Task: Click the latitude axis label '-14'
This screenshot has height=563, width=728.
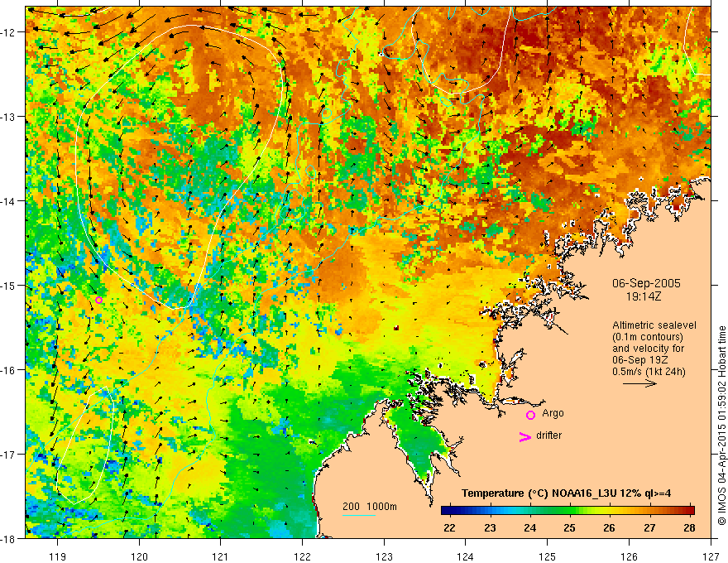Action: [9, 201]
